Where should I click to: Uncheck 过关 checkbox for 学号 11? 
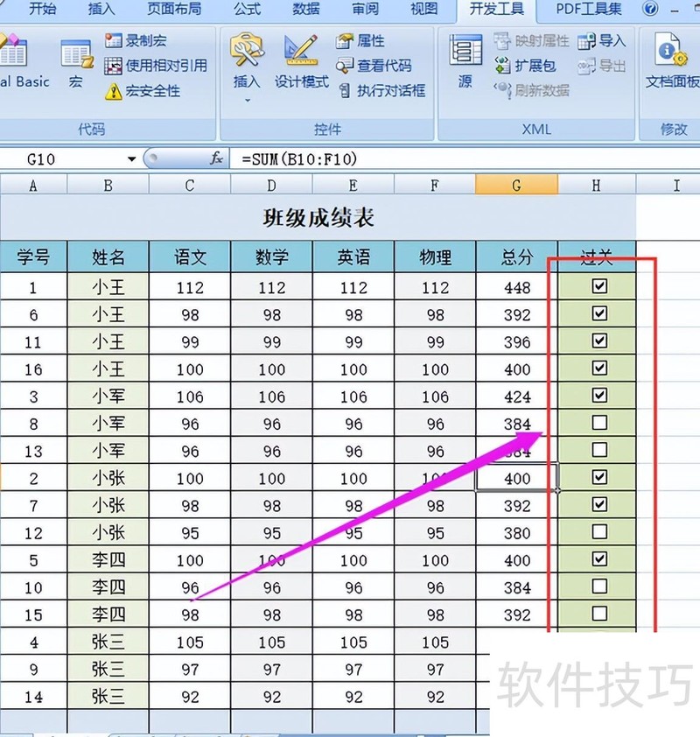599,340
